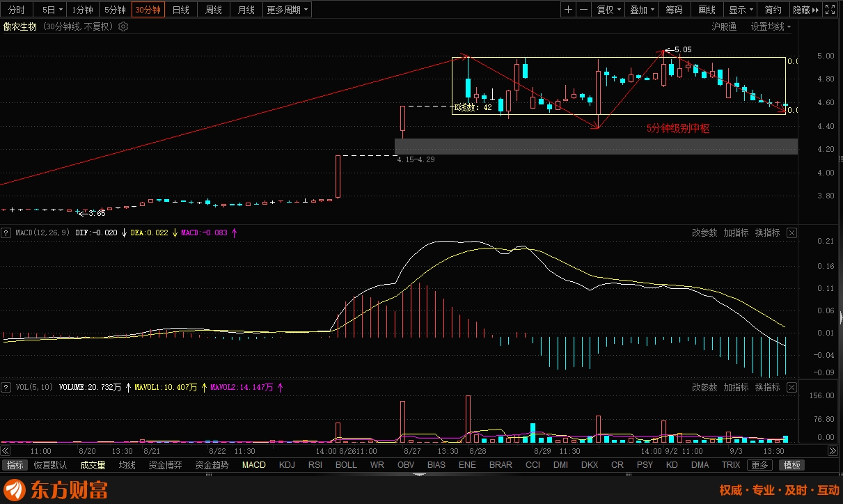Click 换指标 in MACD panel
Screen dimensions: 843x504
tap(767, 233)
